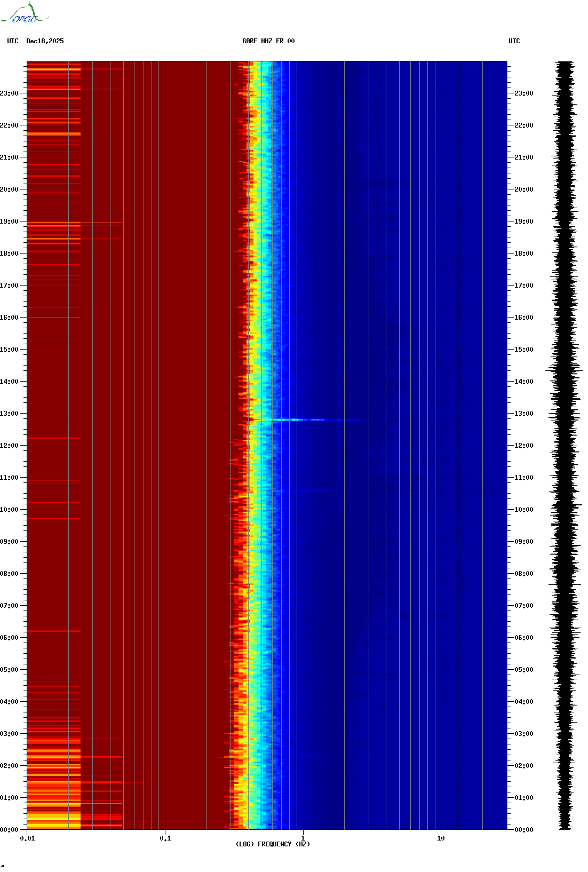Click the left axis 23:00 time label
The image size is (588, 872).
click(x=9, y=93)
